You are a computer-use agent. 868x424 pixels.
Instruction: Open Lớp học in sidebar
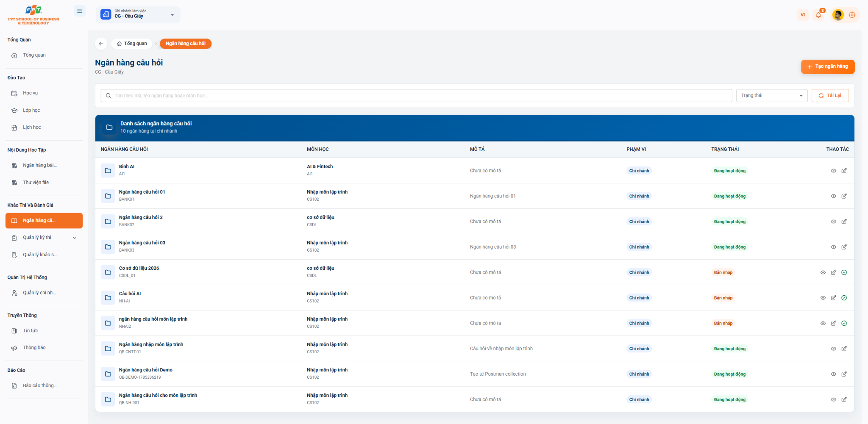(x=44, y=110)
